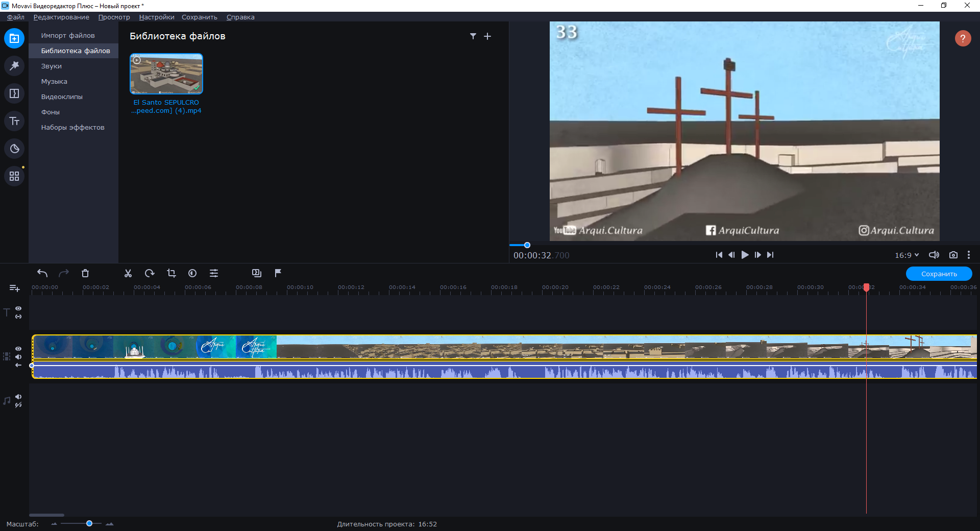980x531 pixels.
Task: Open the Звуки category
Action: (73, 66)
